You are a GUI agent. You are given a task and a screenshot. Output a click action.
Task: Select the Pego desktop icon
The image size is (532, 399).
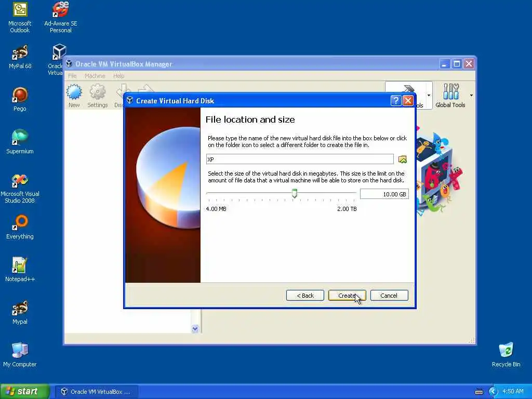point(20,99)
